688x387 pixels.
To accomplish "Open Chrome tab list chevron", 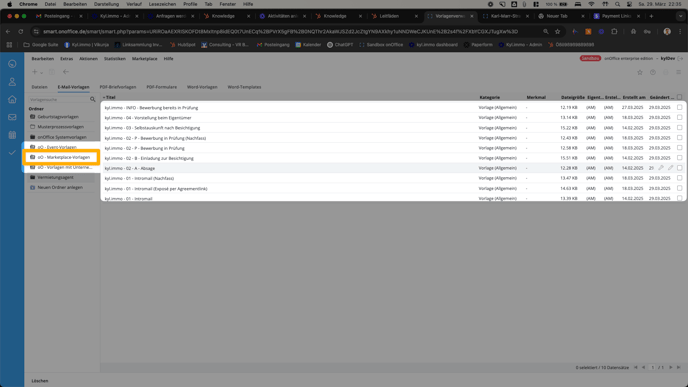I will (680, 16).
